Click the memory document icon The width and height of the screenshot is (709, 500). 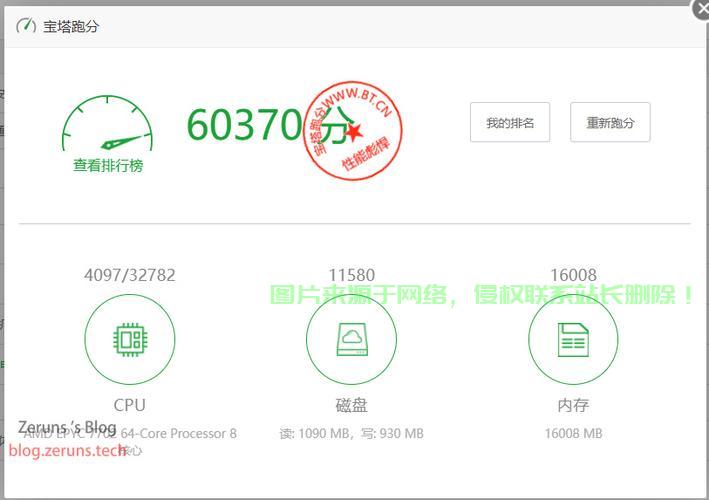(x=573, y=340)
